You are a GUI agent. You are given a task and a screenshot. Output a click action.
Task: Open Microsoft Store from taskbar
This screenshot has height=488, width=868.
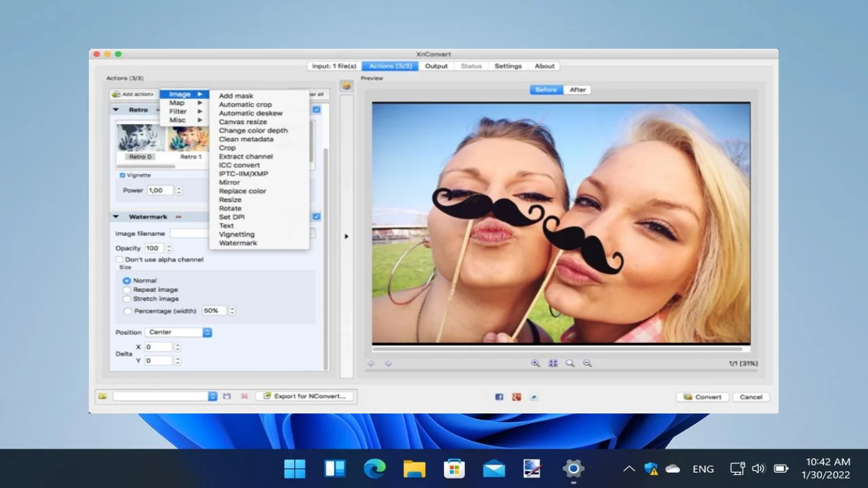click(454, 468)
